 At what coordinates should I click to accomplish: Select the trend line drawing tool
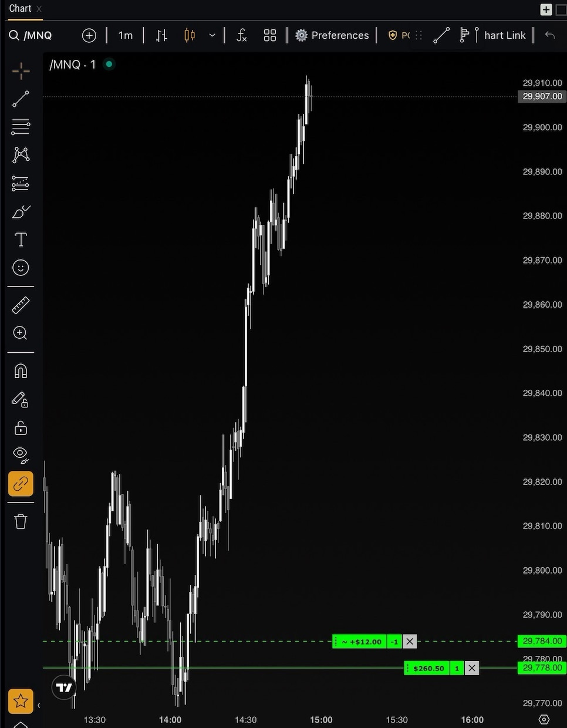tap(21, 99)
